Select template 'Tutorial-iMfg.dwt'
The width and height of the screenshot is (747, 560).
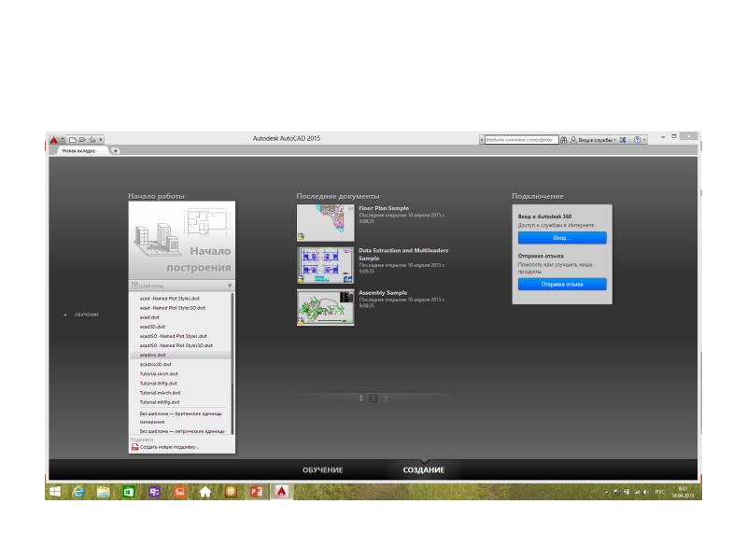coord(158,384)
